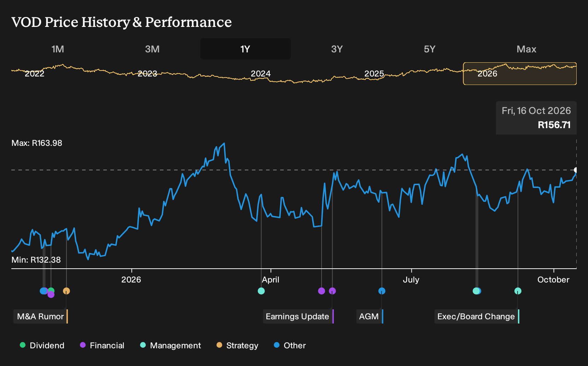Open the M&A Rumor event label

click(x=41, y=316)
